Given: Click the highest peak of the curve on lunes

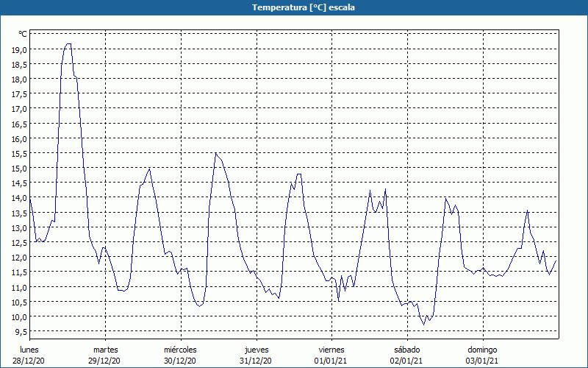Looking at the screenshot, I should coord(68,44).
